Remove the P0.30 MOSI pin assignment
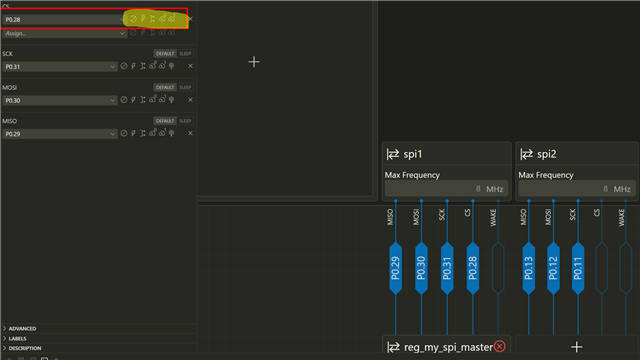 tap(190, 100)
